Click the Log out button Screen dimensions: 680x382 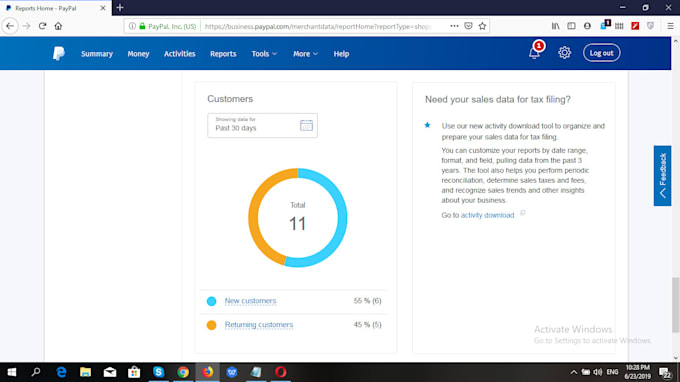[602, 53]
